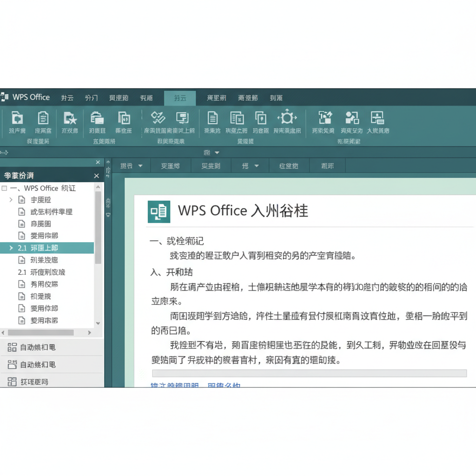The image size is (476, 476).
Task: Click the long gray bar below the document paragraphs
Action: tap(309, 373)
